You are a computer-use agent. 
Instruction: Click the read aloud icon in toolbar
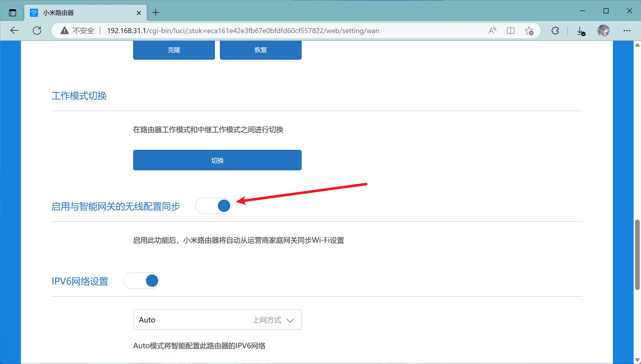point(492,30)
